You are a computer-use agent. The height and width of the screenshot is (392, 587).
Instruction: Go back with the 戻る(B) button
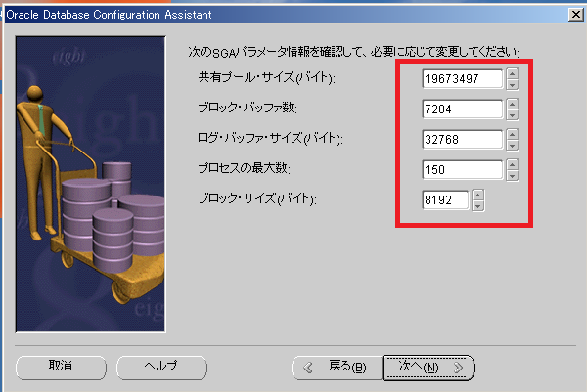337,368
